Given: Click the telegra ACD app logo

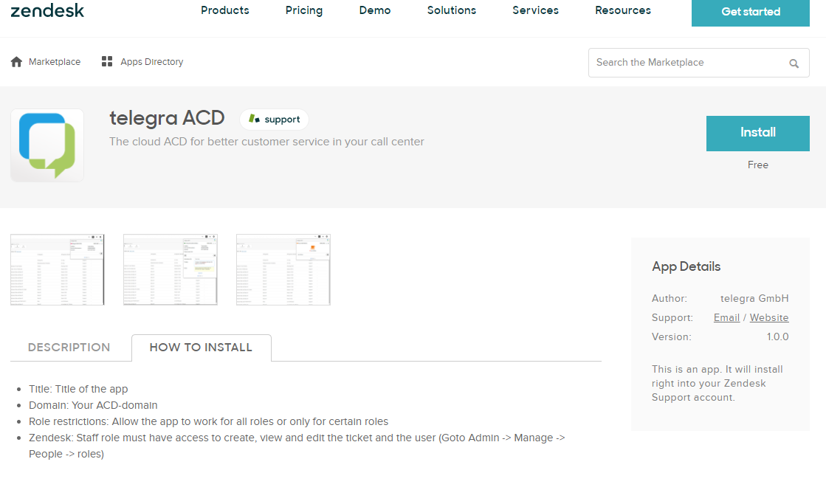Looking at the screenshot, I should point(47,145).
